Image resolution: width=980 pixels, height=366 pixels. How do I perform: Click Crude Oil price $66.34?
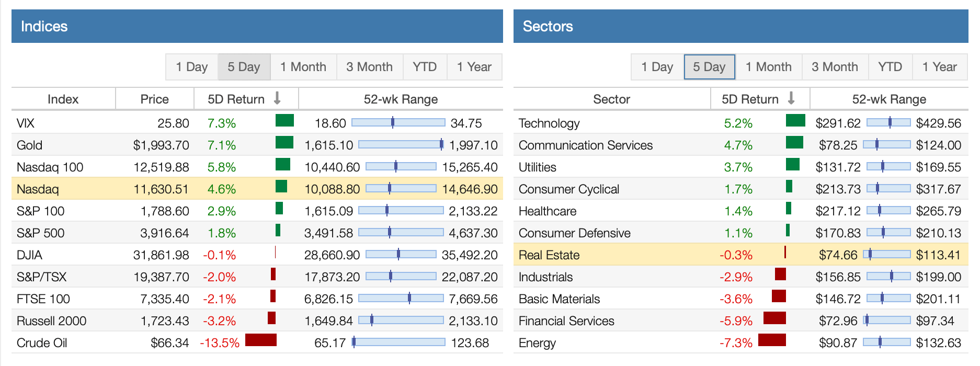(170, 343)
